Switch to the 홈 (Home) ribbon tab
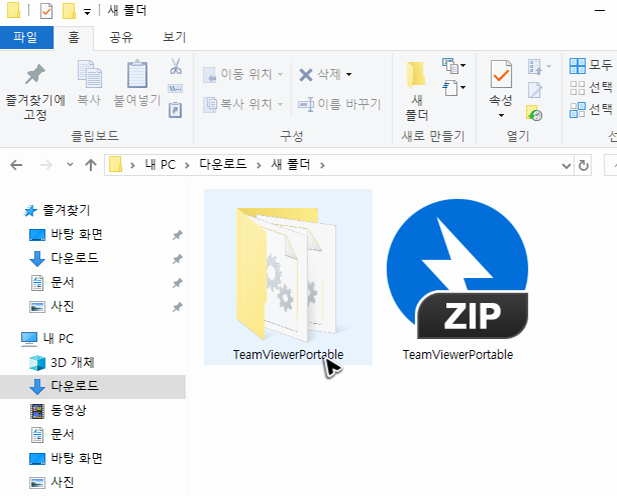This screenshot has height=496, width=617. coord(74,37)
